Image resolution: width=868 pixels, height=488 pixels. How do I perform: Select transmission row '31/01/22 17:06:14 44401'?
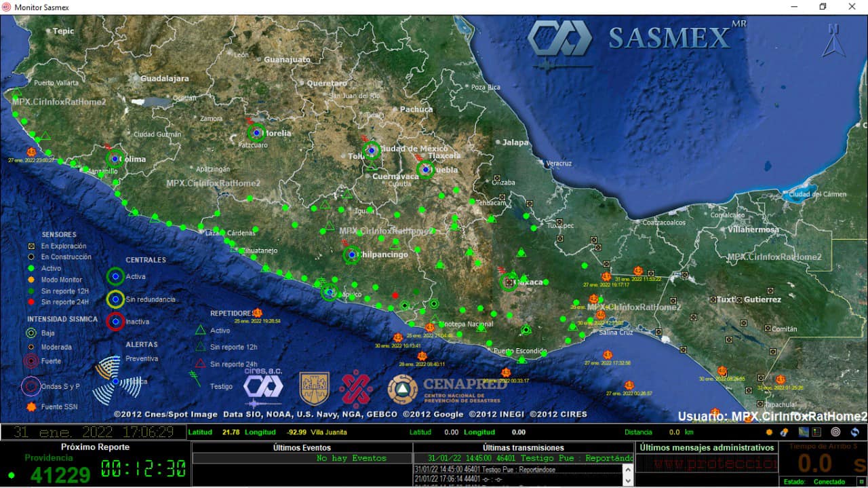[518, 479]
